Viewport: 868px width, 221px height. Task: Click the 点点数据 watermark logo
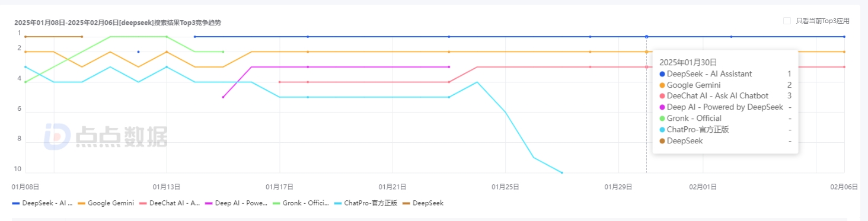coord(106,137)
